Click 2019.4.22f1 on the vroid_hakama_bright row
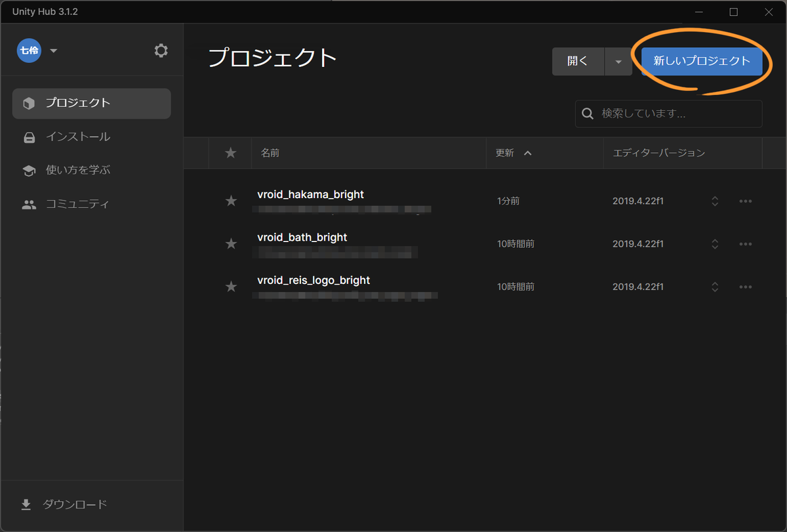 pyautogui.click(x=638, y=201)
